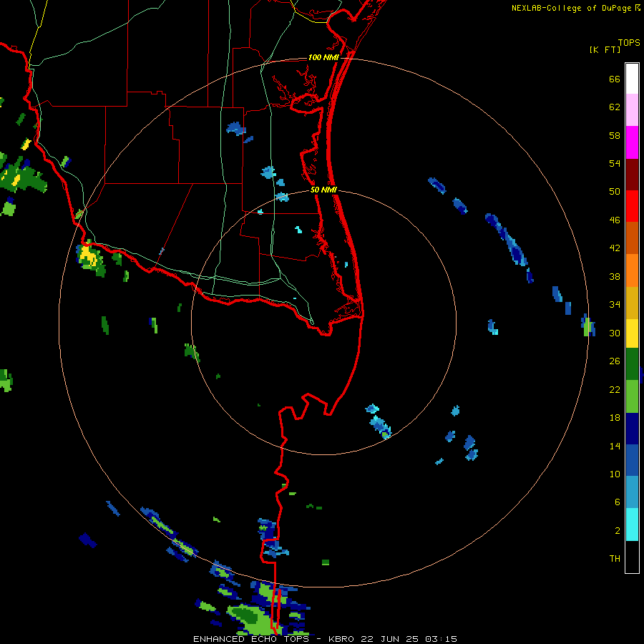
Task: Click the legend value 22
Action: pyautogui.click(x=615, y=389)
